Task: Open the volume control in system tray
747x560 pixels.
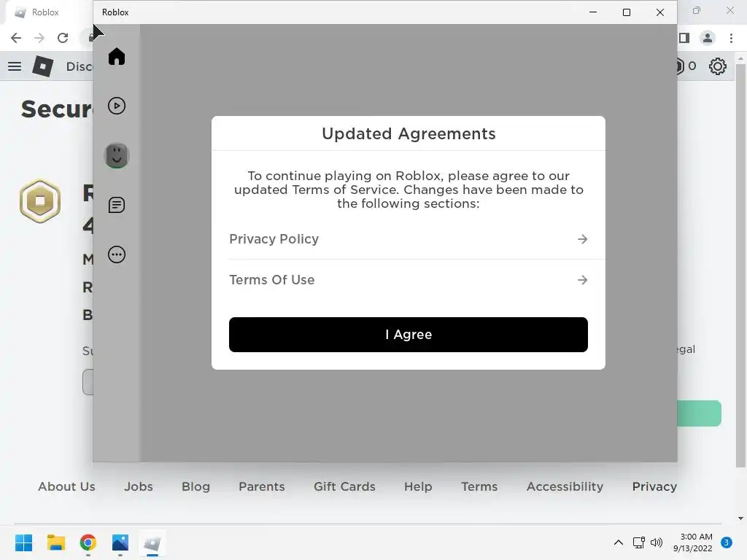Action: (657, 542)
